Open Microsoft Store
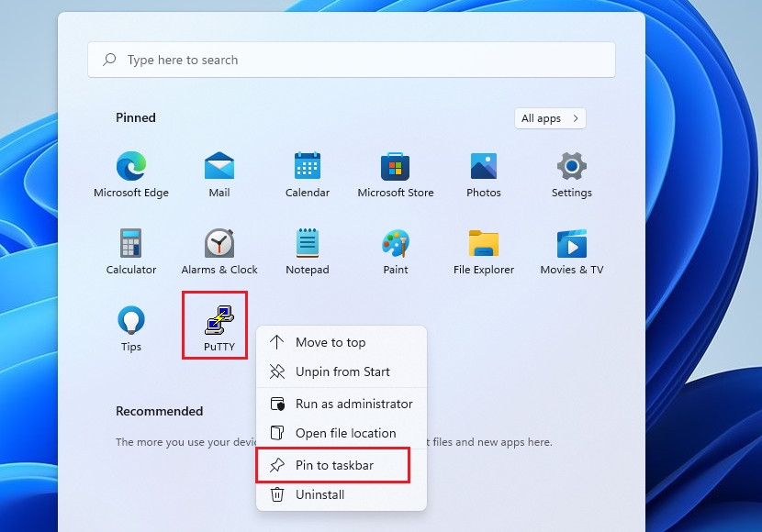Viewport: 762px width, 532px height. point(395,174)
